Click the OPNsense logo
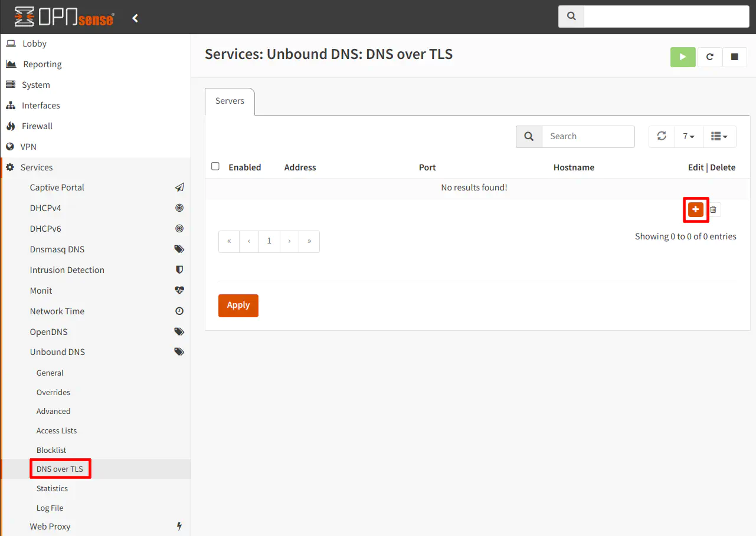756x536 pixels. (64, 17)
